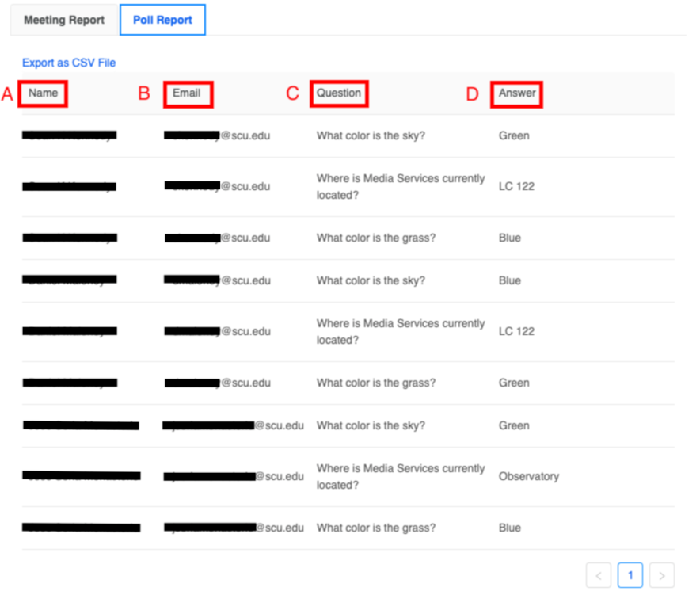The height and width of the screenshot is (591, 700).
Task: Click the Question column header
Action: [x=339, y=93]
